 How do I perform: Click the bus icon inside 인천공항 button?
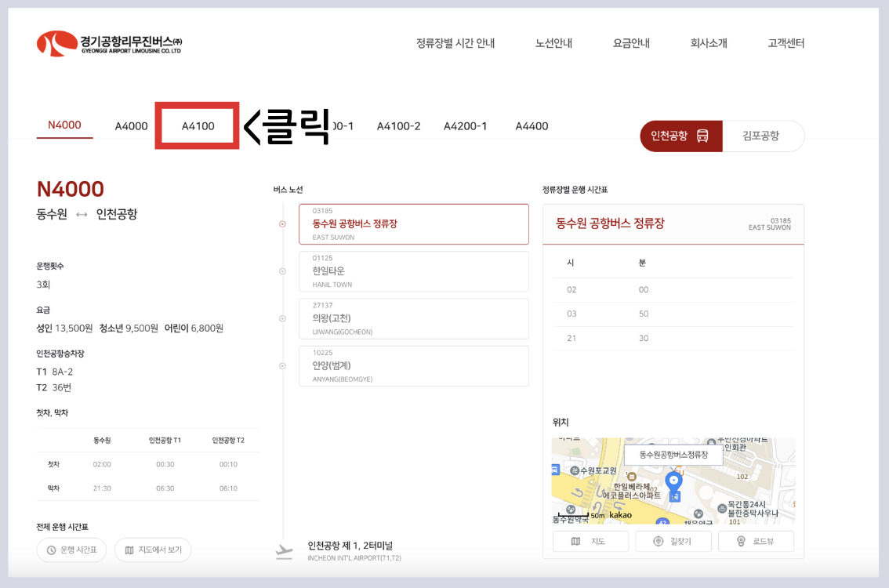[x=704, y=136]
